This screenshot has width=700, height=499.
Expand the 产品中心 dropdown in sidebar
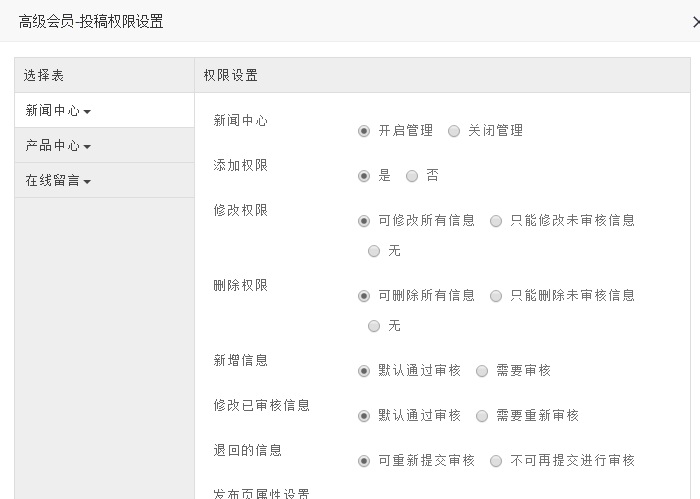(x=58, y=146)
